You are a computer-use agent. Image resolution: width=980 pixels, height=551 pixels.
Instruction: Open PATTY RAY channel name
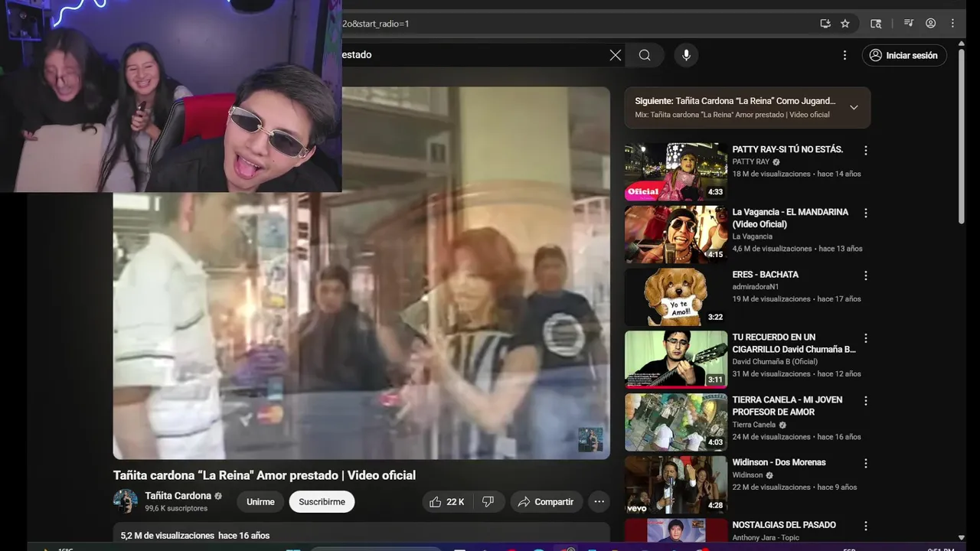(750, 162)
